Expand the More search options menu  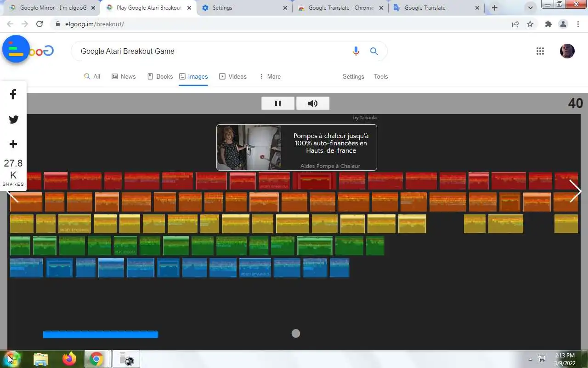click(270, 76)
